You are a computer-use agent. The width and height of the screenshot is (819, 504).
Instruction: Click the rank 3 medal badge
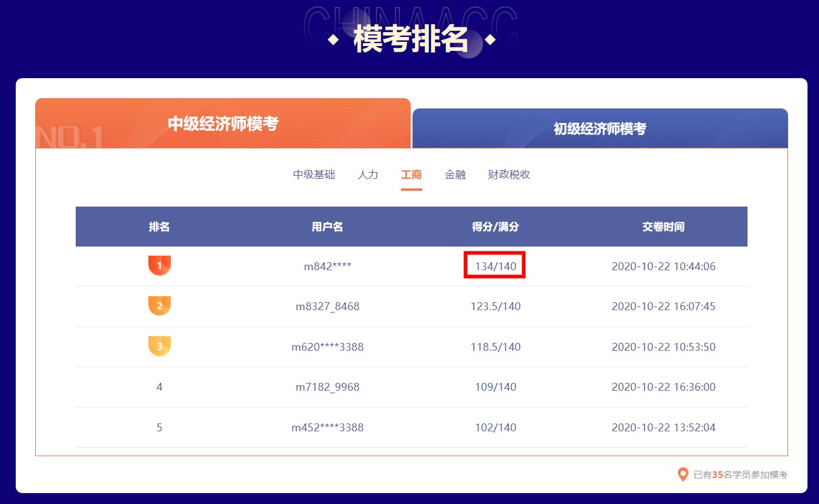click(x=159, y=346)
